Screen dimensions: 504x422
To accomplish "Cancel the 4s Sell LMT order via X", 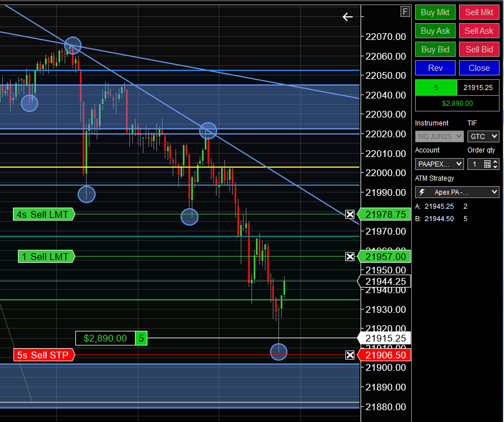I will tap(350, 214).
